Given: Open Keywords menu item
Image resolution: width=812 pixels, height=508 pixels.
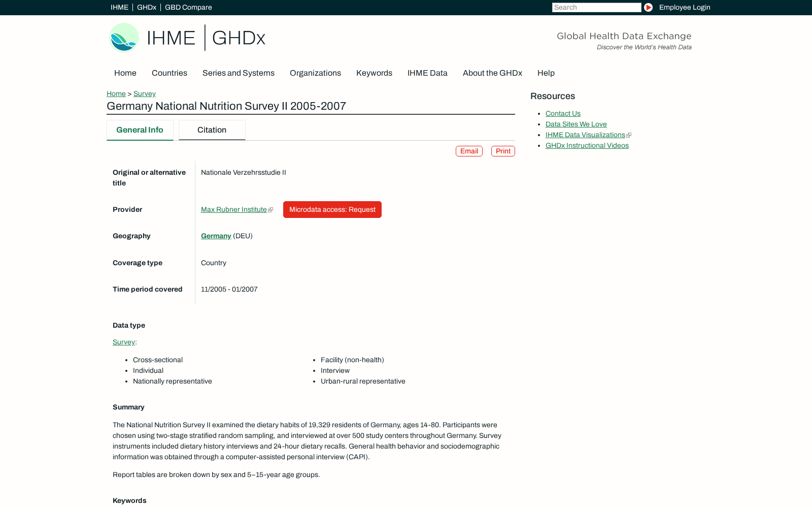Looking at the screenshot, I should pyautogui.click(x=374, y=73).
